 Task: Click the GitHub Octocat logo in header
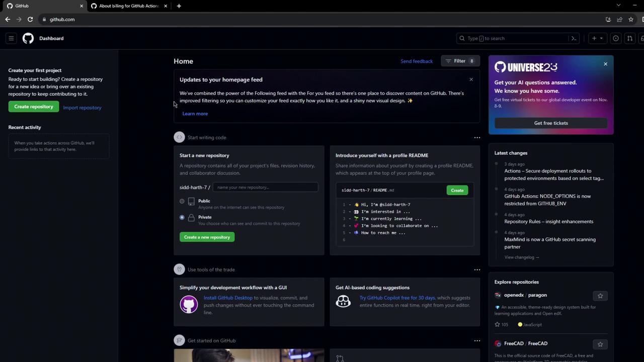click(x=28, y=38)
